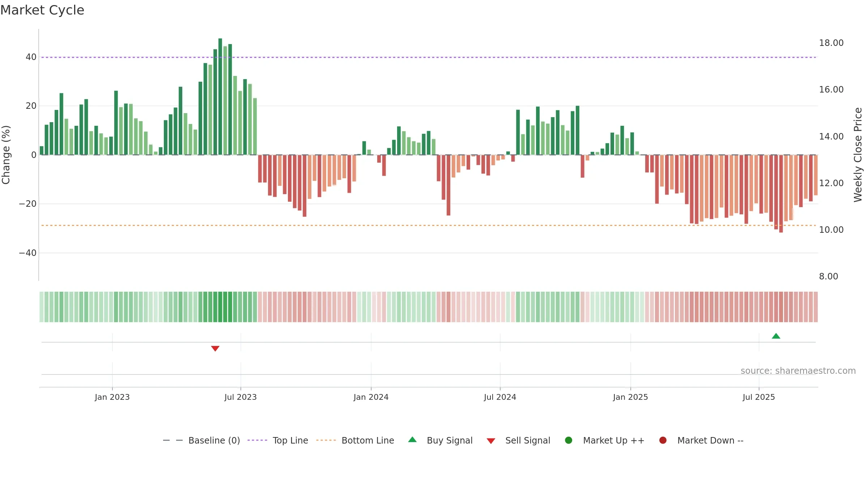Image resolution: width=868 pixels, height=488 pixels.
Task: Click the purple dotted Top Line legend swatch
Action: click(x=257, y=440)
